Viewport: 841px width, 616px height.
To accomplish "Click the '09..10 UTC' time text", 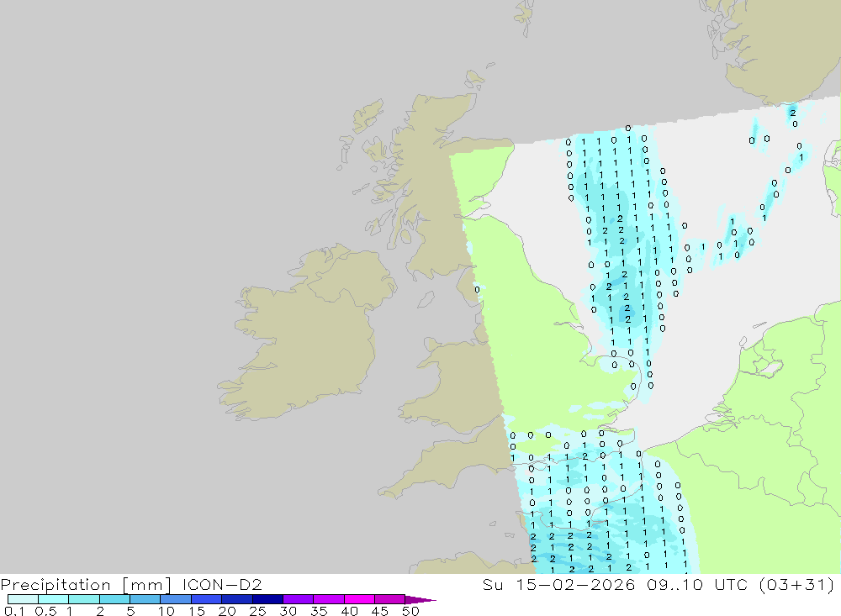I will coord(698,584).
